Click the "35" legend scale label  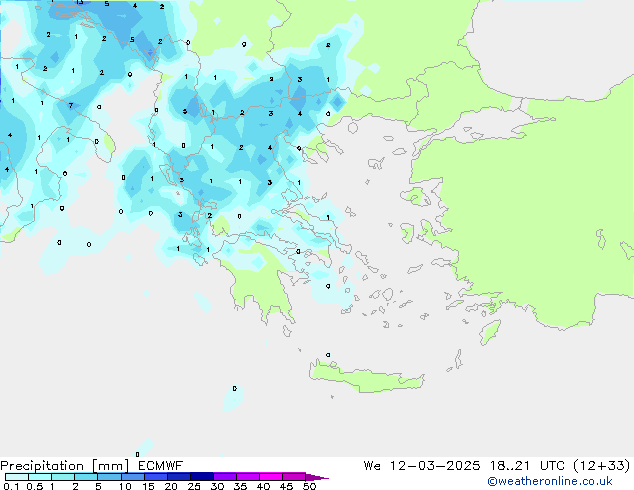click(241, 486)
